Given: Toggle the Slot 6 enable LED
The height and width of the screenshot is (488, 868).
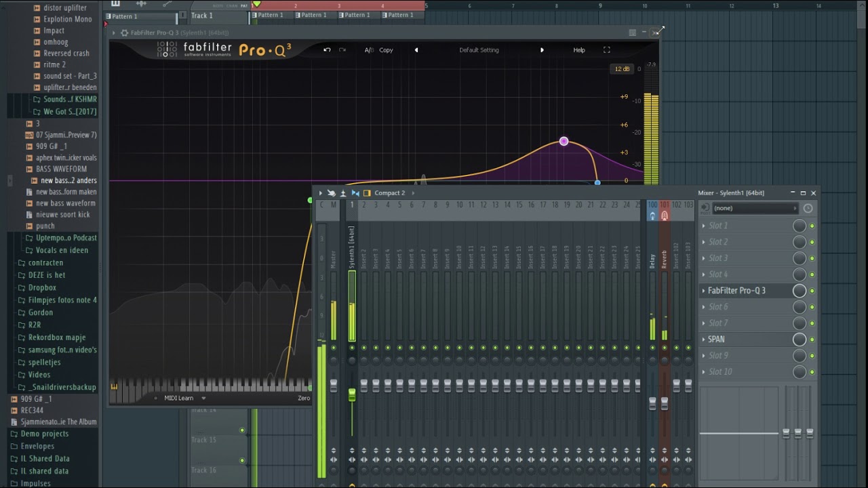Looking at the screenshot, I should coord(812,307).
